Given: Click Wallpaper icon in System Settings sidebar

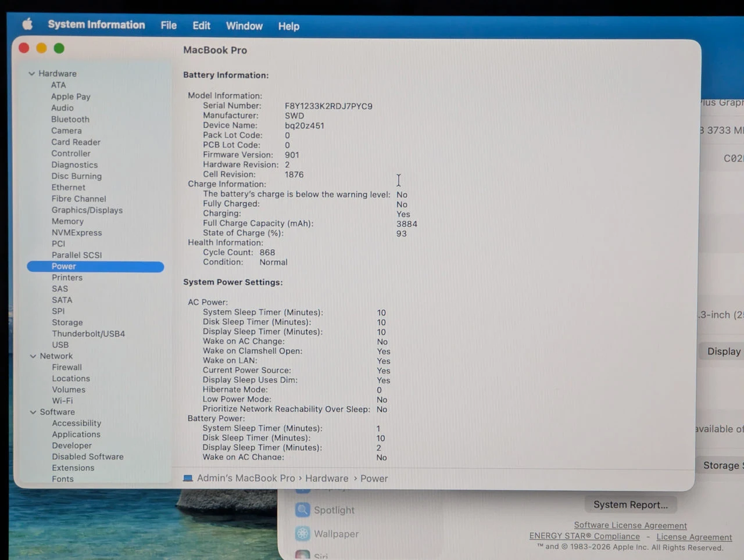Looking at the screenshot, I should click(302, 533).
